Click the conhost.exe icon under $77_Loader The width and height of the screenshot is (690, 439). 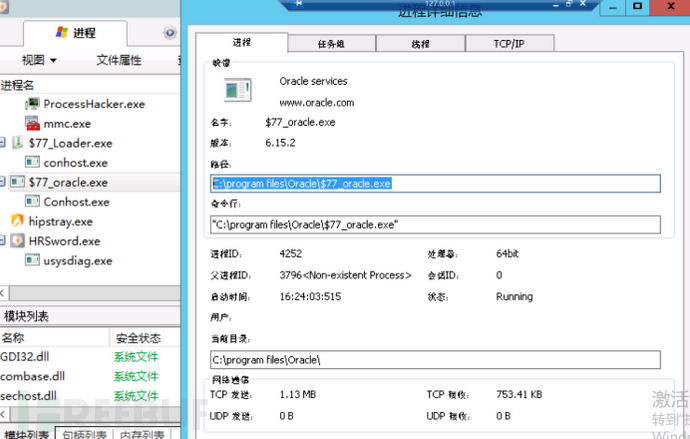(x=32, y=162)
